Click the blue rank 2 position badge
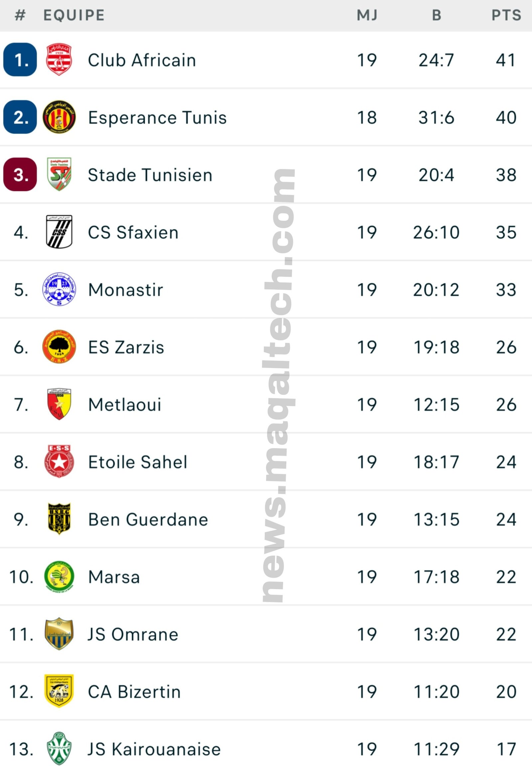This screenshot has width=532, height=766. pyautogui.click(x=20, y=117)
